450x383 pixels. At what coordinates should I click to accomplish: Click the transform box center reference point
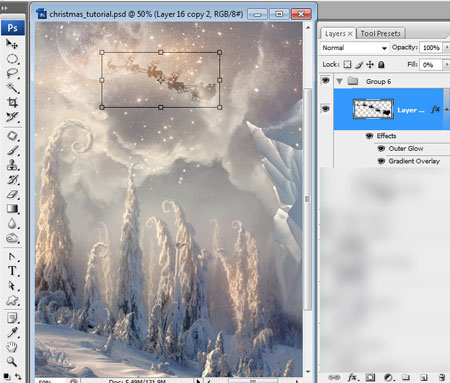161,80
